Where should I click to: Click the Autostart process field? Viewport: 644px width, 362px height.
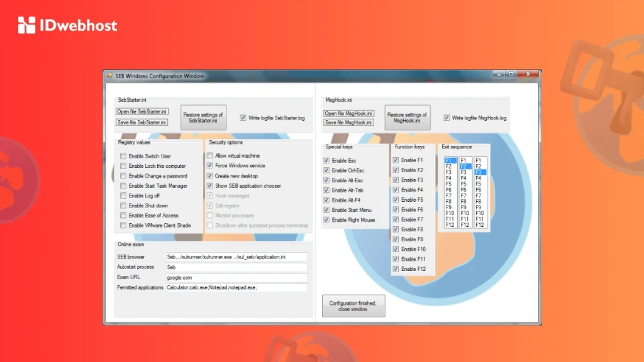click(236, 267)
